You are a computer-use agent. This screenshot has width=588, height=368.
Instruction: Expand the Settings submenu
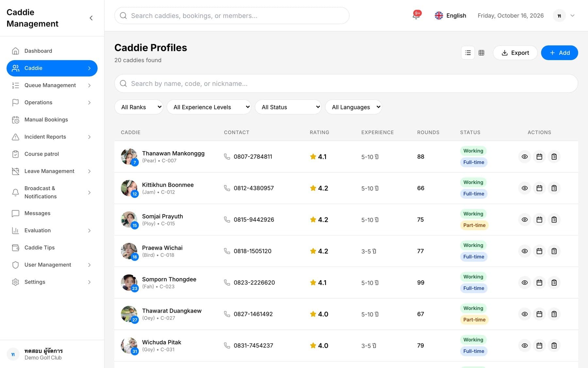point(52,282)
